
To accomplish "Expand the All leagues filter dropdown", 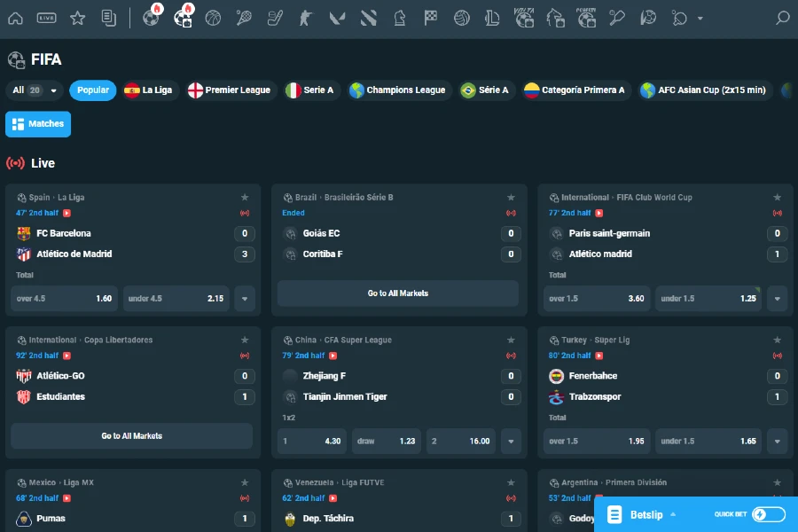I will tap(31, 90).
